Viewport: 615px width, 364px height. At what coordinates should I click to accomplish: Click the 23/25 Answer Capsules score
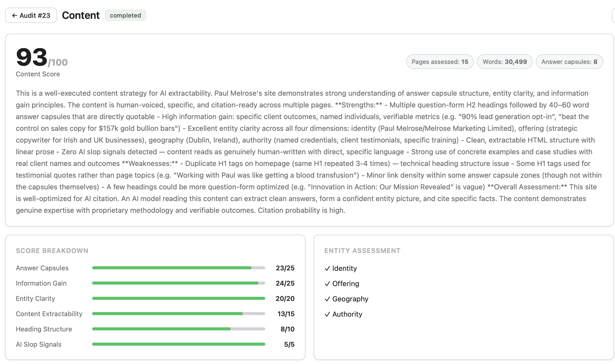(285, 268)
